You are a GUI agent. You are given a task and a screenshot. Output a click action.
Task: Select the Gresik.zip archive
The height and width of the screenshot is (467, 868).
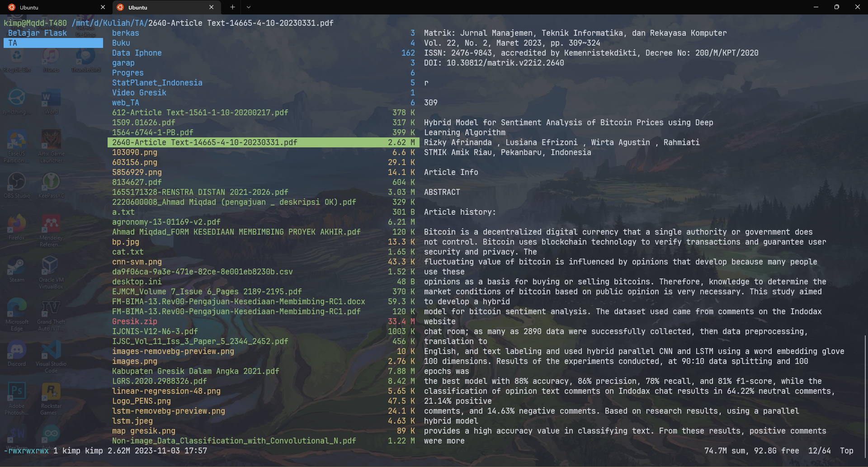(x=135, y=321)
